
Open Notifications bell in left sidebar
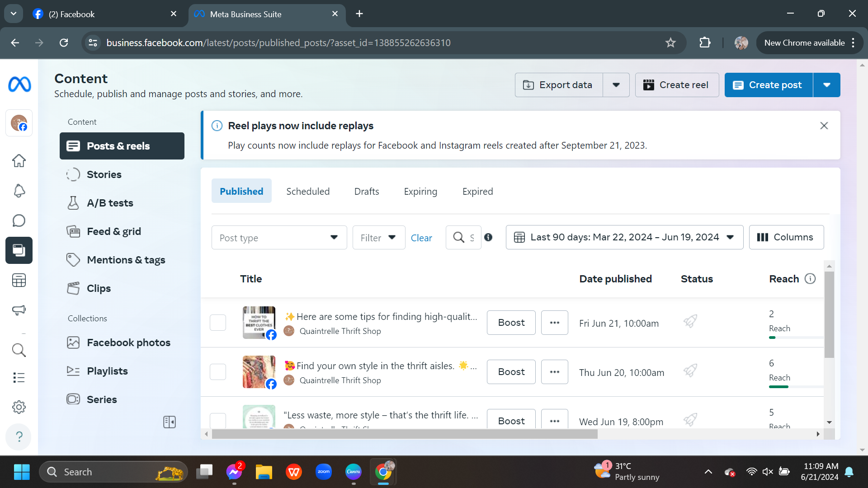[19, 191]
